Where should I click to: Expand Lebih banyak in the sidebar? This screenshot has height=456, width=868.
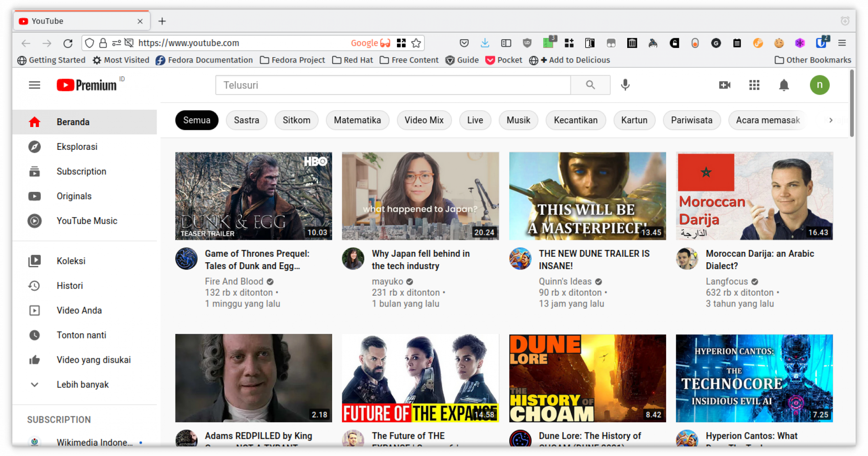82,385
